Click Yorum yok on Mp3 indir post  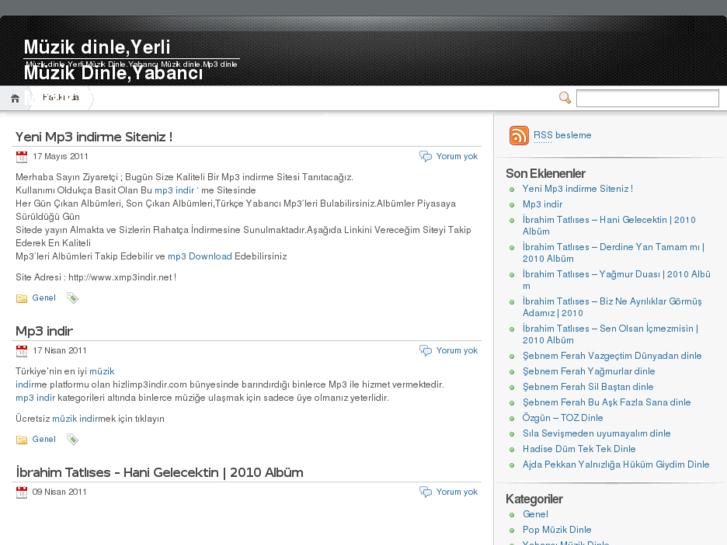456,351
